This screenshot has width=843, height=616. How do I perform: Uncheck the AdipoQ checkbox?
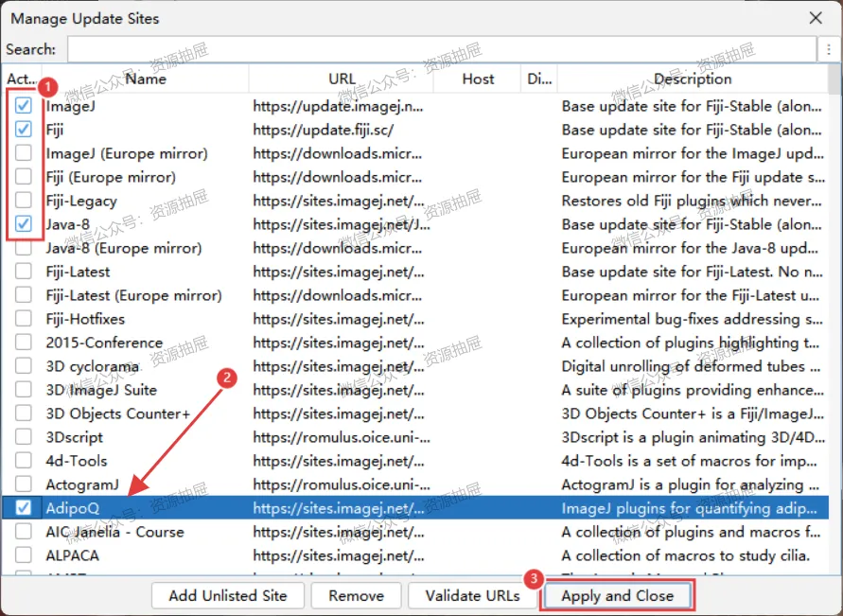pos(23,508)
